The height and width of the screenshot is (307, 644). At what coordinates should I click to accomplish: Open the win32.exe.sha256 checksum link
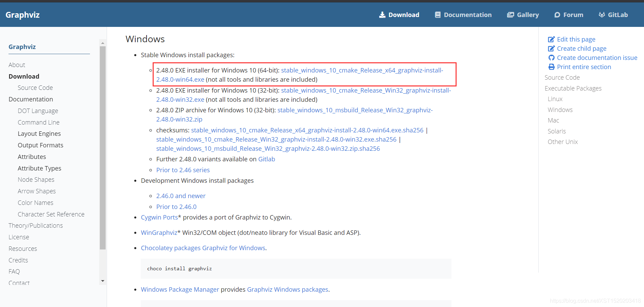coord(276,139)
